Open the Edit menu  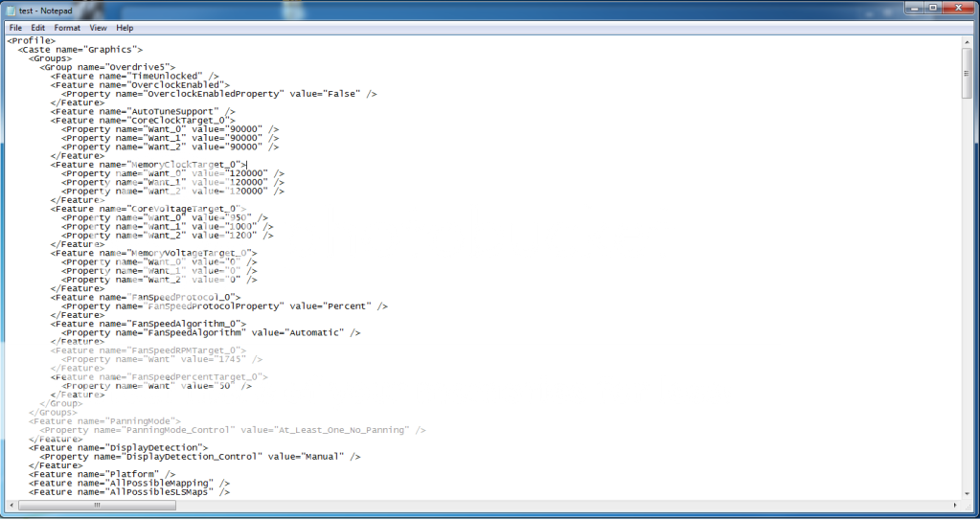[38, 28]
